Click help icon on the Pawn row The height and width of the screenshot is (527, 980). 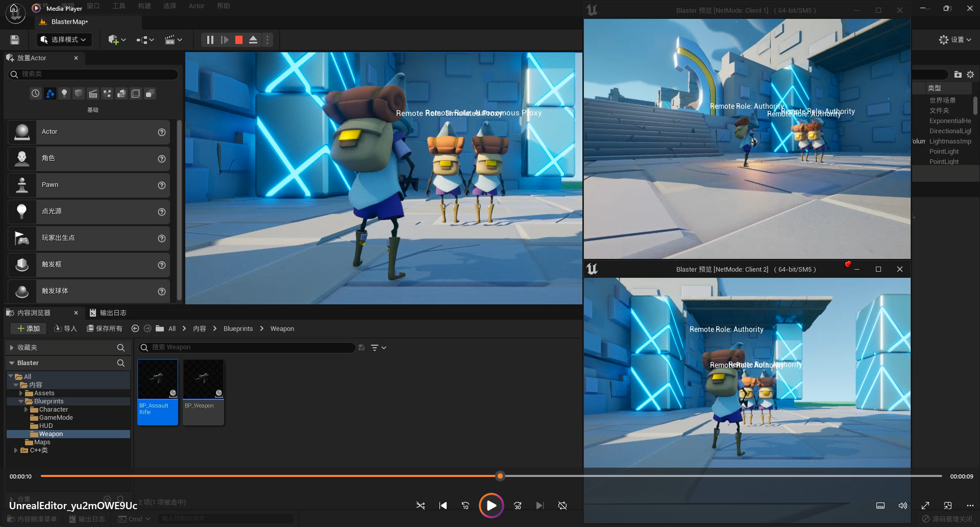point(162,185)
